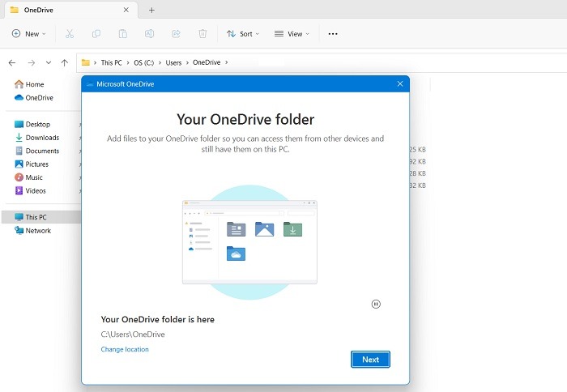Screen dimensions: 567x392
Task: Expand chevron after Users breadcrumb
Action: (x=187, y=62)
